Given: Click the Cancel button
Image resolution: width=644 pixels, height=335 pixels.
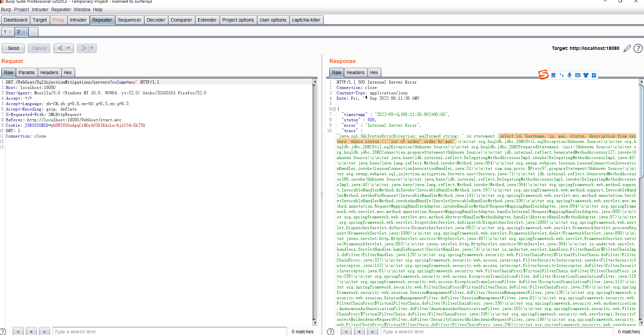Looking at the screenshot, I should (x=39, y=48).
